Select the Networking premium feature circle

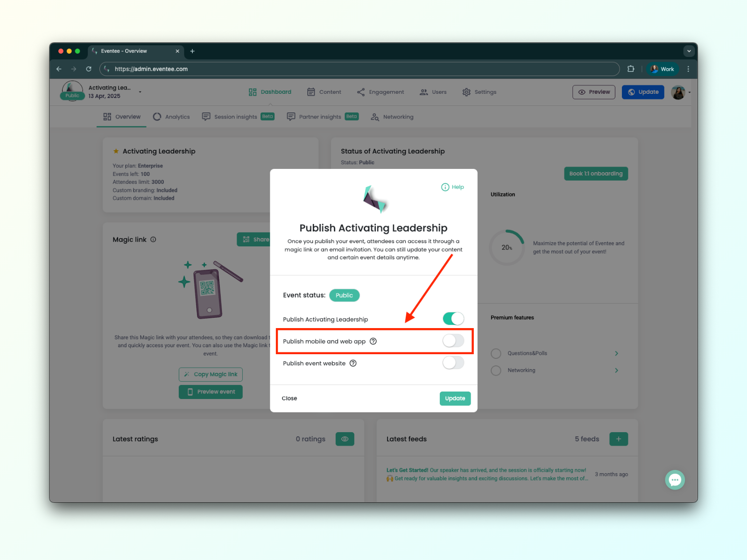click(496, 371)
